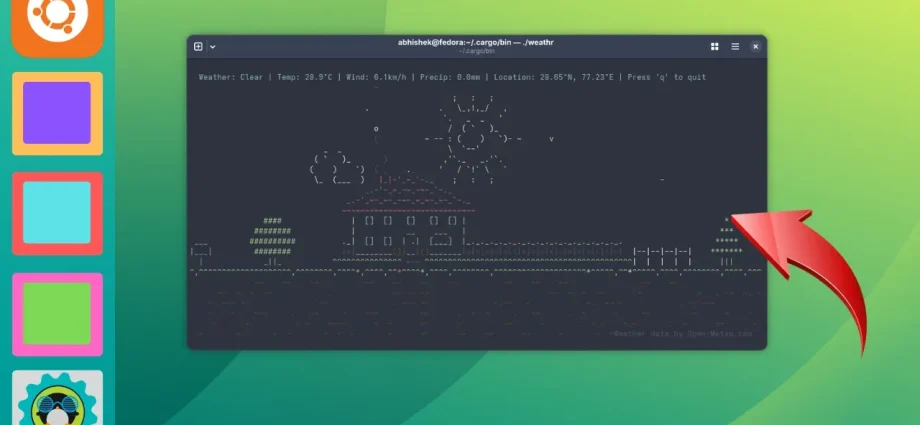Click the ~/.cargo/bin subtitle

tap(476, 51)
